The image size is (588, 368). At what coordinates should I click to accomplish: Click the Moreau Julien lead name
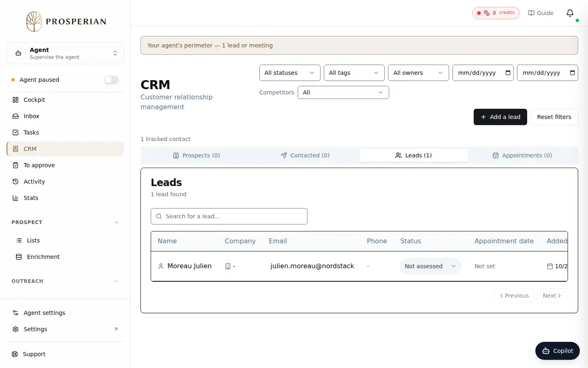[x=189, y=266]
